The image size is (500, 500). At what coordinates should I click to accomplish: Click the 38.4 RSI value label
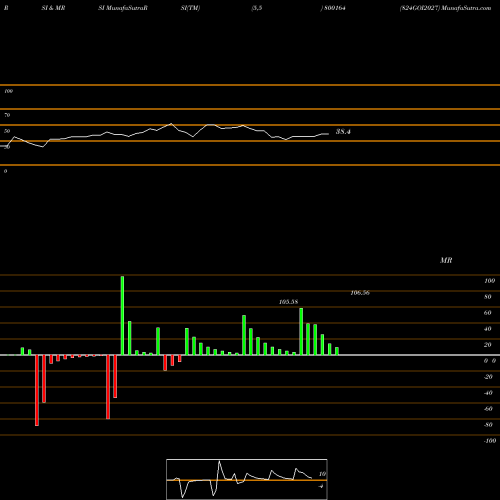(343, 132)
